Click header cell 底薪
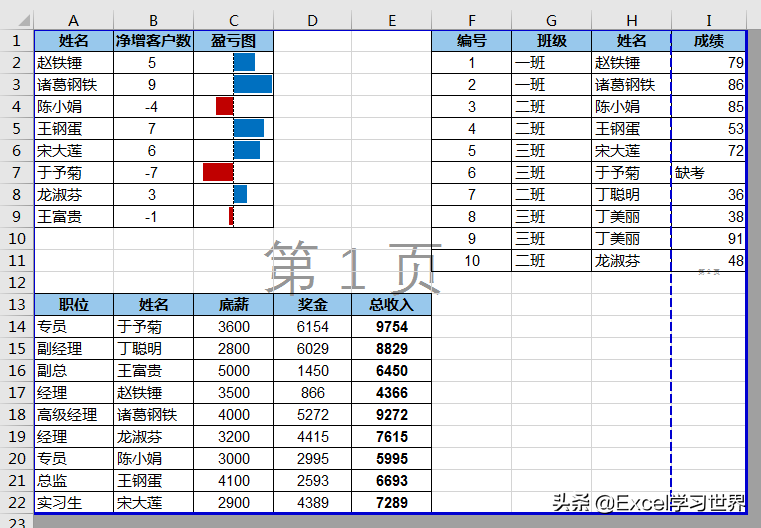 click(233, 305)
